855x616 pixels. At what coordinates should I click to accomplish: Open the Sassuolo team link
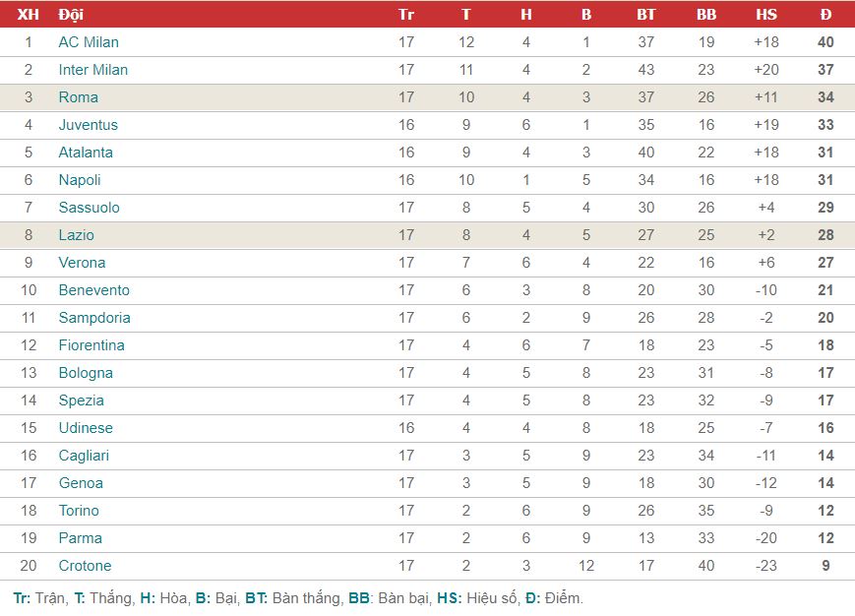tap(89, 208)
